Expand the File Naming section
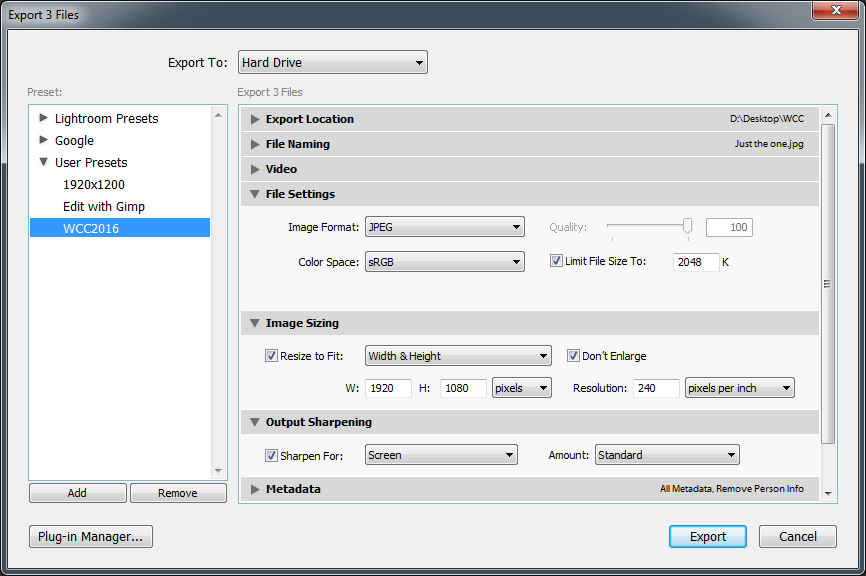This screenshot has height=576, width=866. (x=255, y=144)
